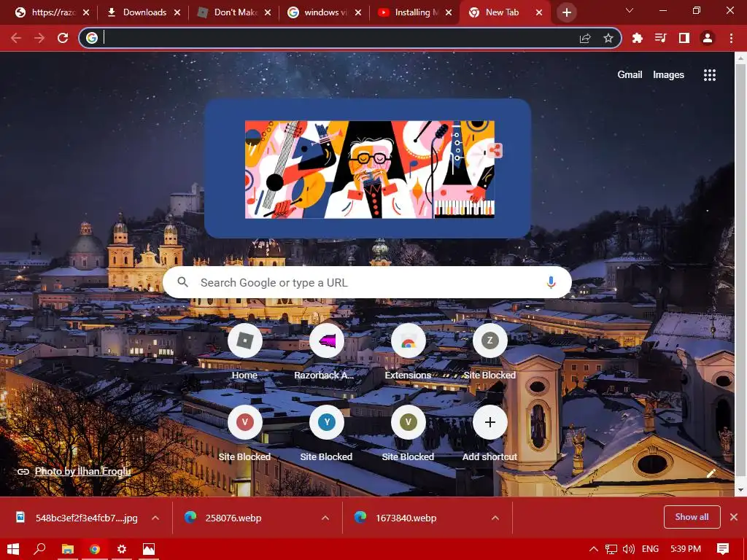The image size is (747, 560).
Task: Open the Home shortcut tile
Action: (244, 352)
